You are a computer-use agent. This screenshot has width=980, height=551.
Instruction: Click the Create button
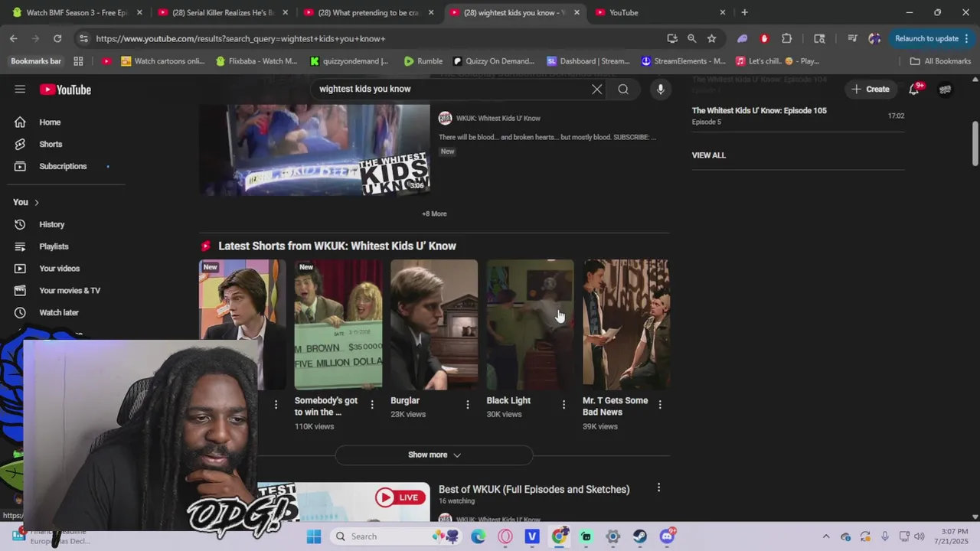click(871, 90)
